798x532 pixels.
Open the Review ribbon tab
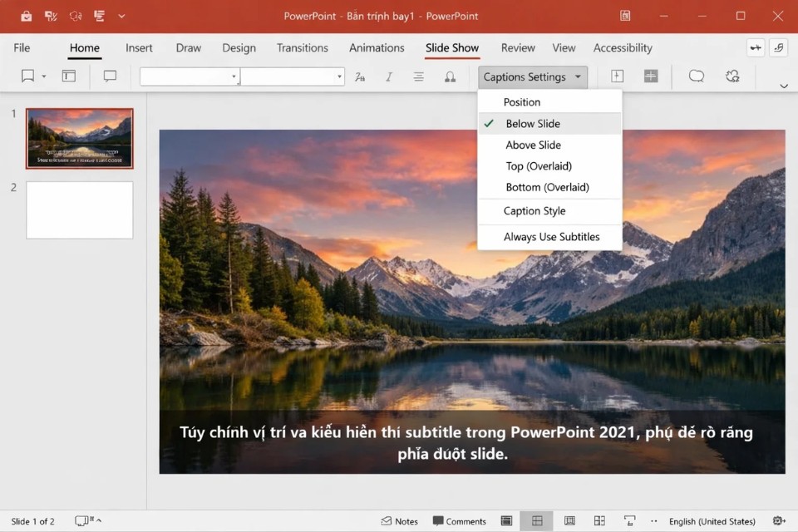point(518,48)
